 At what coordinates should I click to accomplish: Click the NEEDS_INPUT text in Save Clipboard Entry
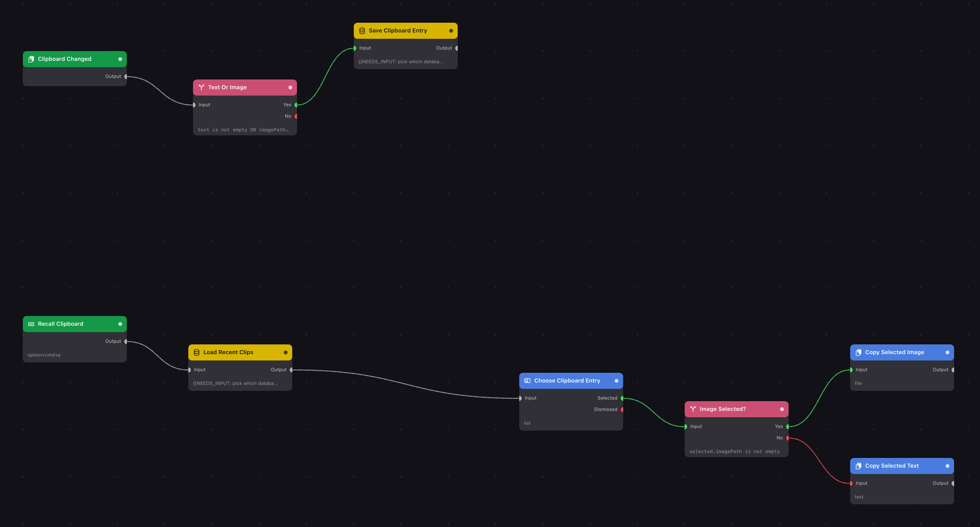pyautogui.click(x=401, y=62)
